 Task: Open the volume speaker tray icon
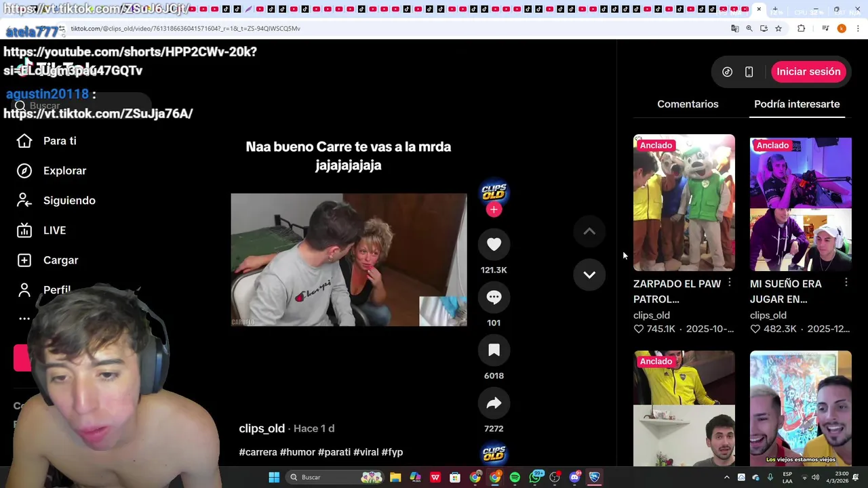click(x=817, y=477)
